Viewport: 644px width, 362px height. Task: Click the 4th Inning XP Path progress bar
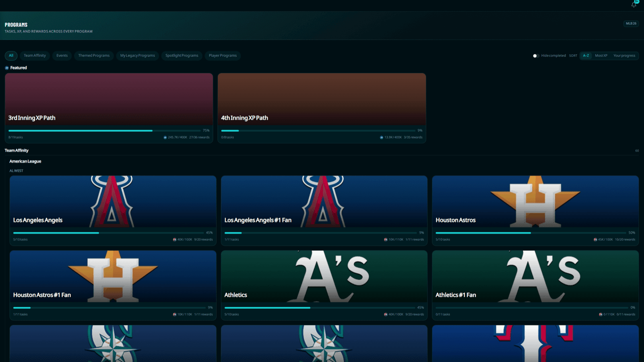tap(318, 130)
